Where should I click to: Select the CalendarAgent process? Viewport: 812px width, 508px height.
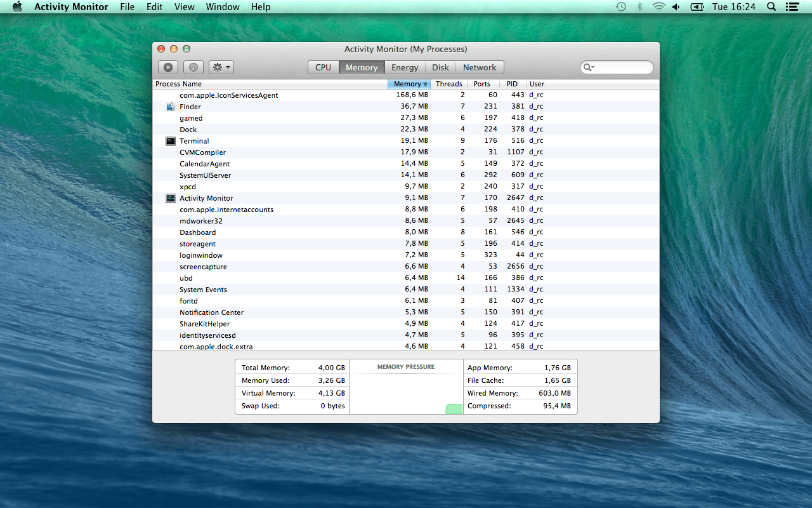pyautogui.click(x=406, y=164)
